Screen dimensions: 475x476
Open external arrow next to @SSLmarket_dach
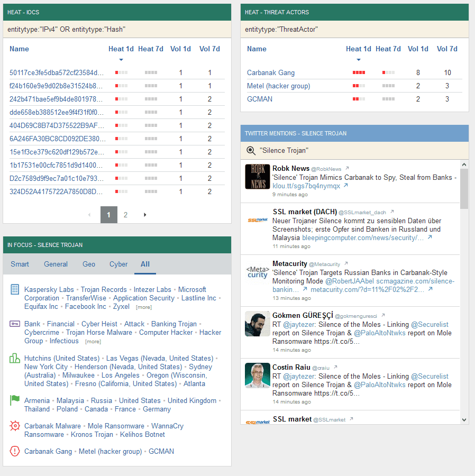point(392,212)
